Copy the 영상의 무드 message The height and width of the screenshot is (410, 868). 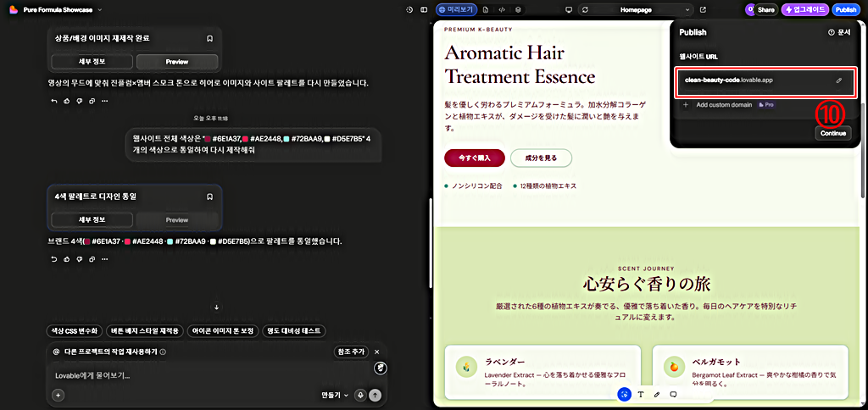[92, 101]
